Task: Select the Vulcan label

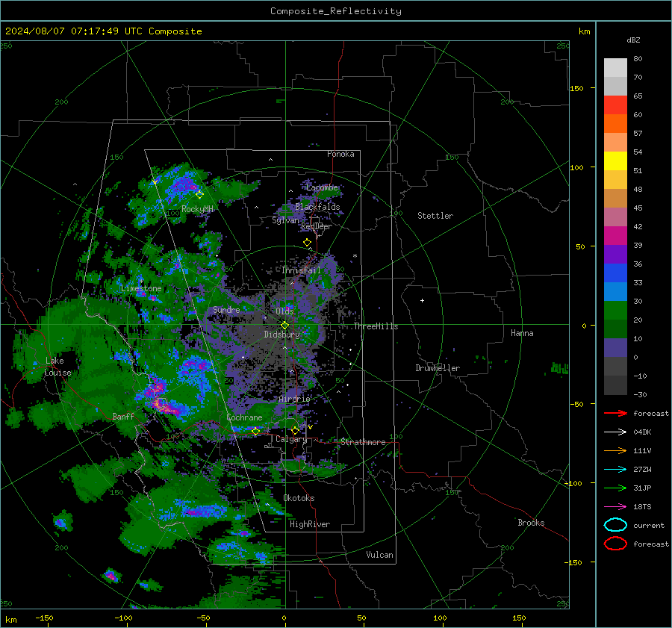Action: [379, 555]
